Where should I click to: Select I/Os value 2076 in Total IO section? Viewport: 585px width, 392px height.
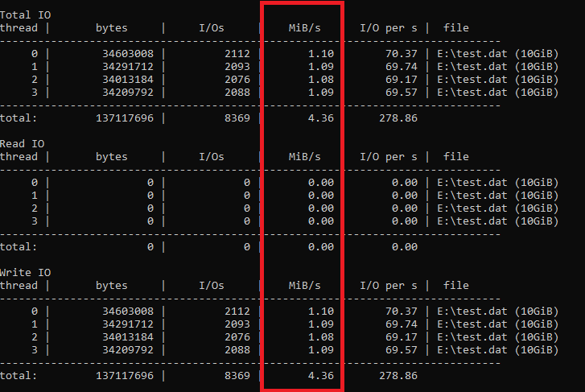pyautogui.click(x=237, y=80)
